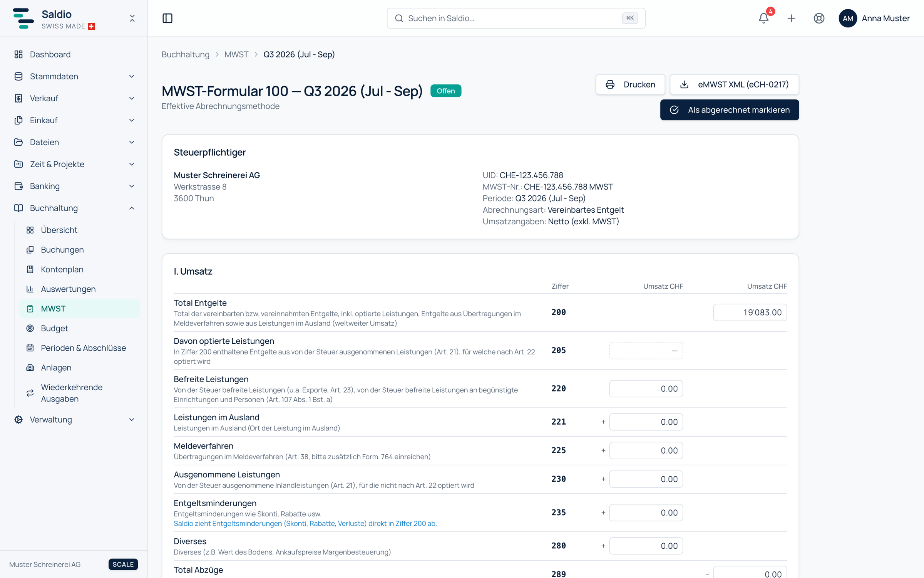Expand the Banking section
Screen dimensions: 924x578
74,186
